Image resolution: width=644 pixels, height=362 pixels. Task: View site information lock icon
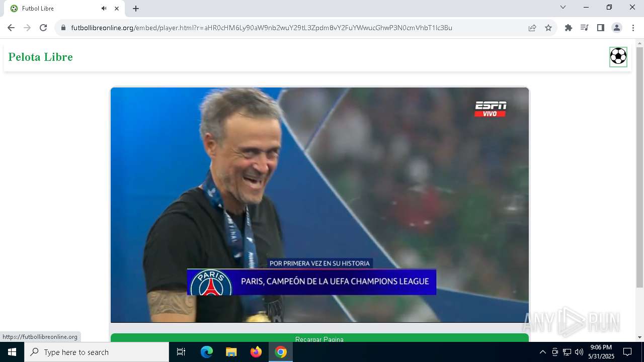63,28
